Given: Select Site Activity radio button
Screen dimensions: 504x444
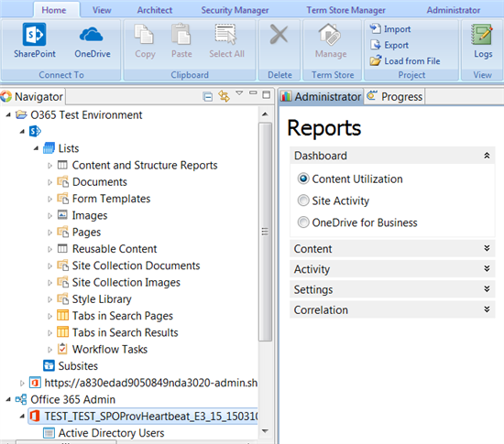Looking at the screenshot, I should click(x=303, y=200).
